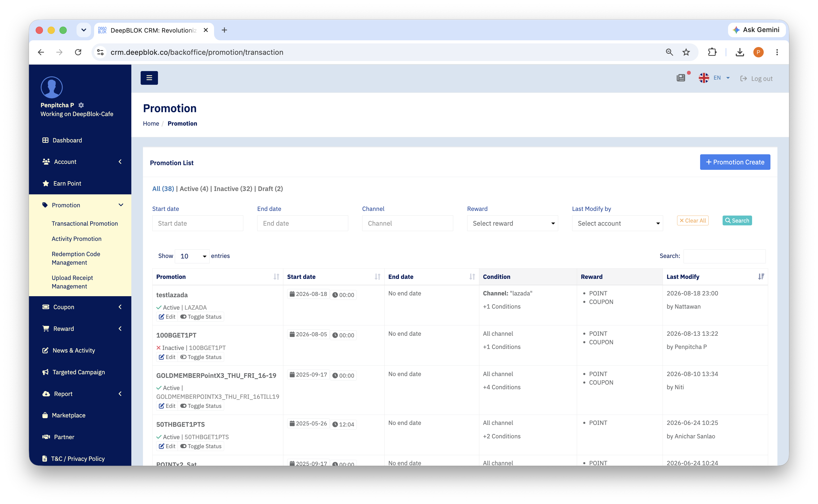This screenshot has width=818, height=504.
Task: Click the Clear All filter button
Action: point(692,221)
